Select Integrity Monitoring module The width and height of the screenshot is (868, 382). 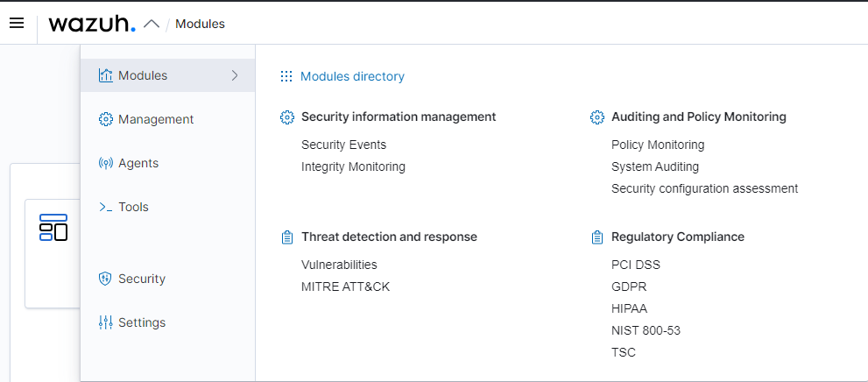pos(353,166)
